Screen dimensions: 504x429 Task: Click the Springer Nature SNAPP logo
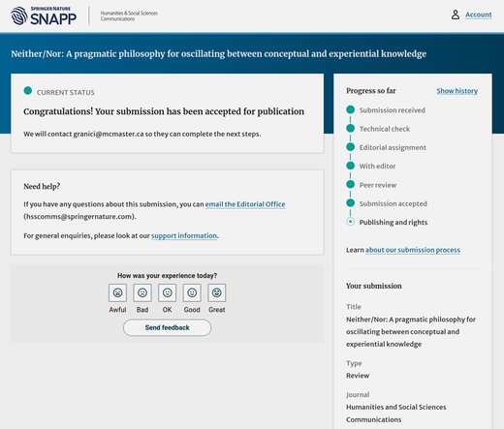pyautogui.click(x=44, y=15)
